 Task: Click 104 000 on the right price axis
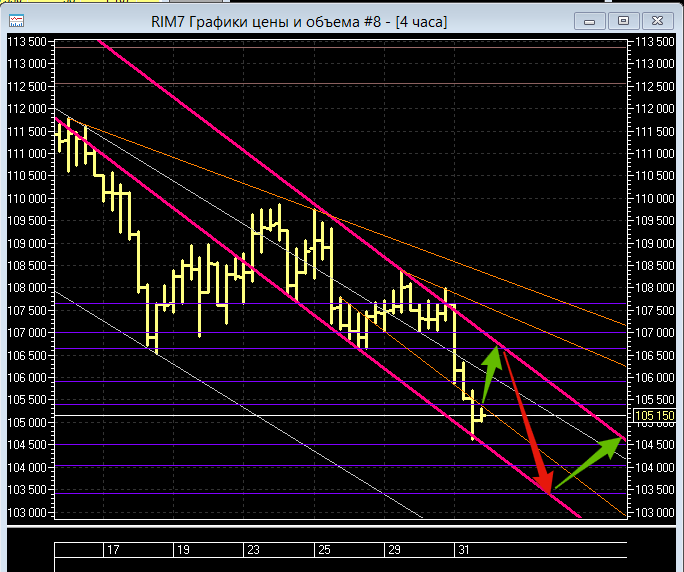(655, 467)
